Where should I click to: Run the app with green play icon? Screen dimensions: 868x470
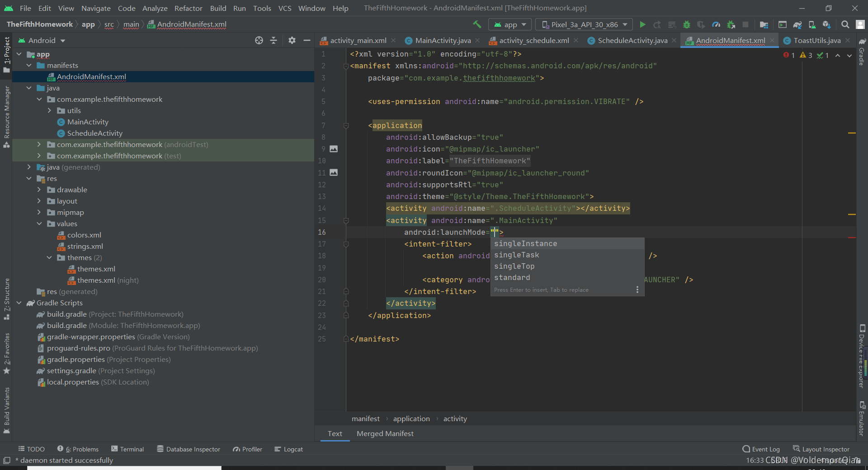tap(642, 24)
